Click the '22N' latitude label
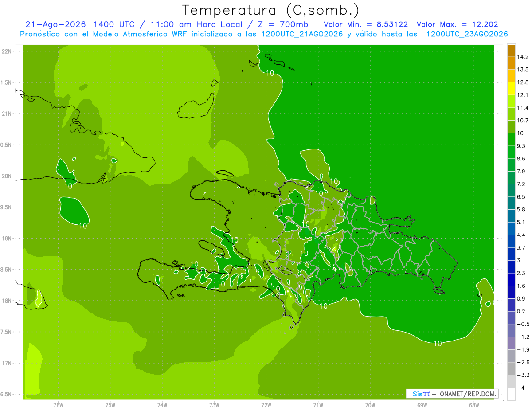The height and width of the screenshot is (411, 532). tap(8, 51)
